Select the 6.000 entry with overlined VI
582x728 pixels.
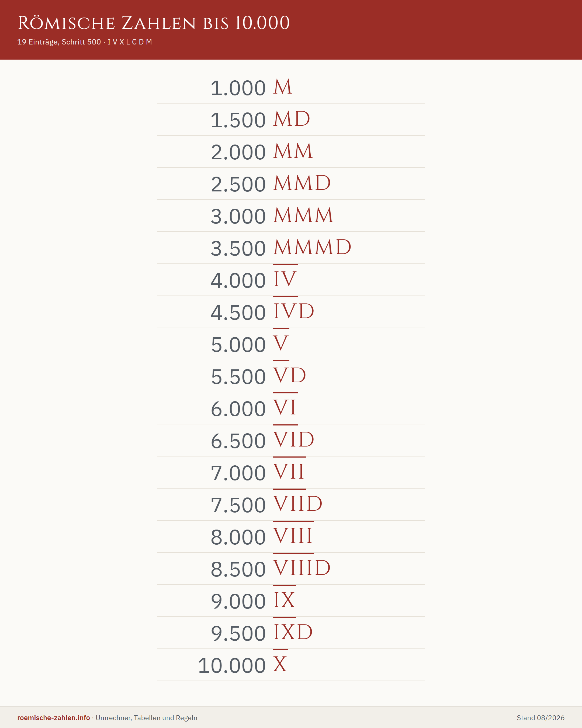tap(291, 408)
